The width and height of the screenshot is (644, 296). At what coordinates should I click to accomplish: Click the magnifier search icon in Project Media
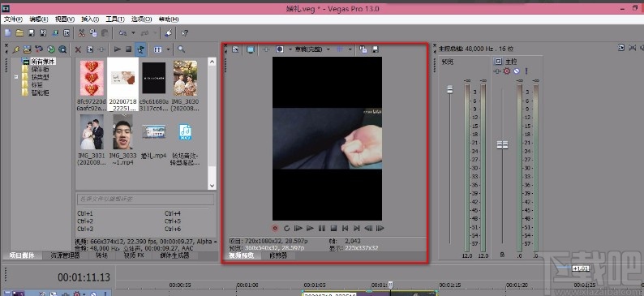coord(181,49)
